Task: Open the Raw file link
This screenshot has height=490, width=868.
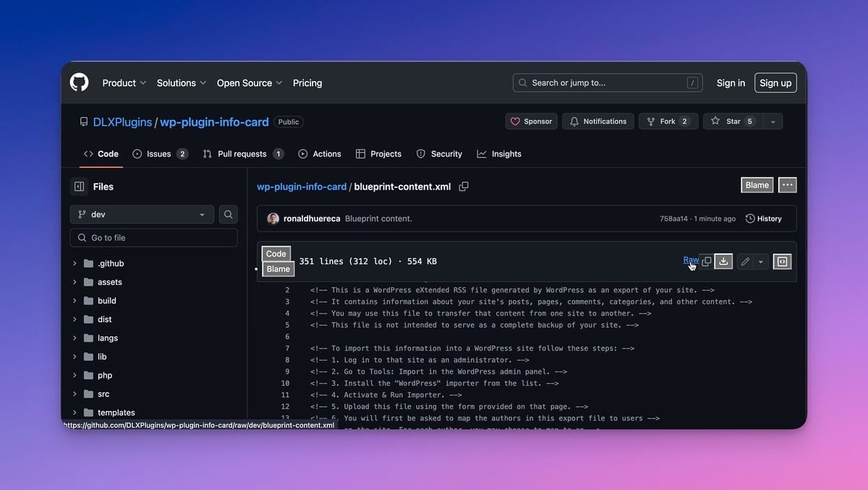Action: pos(691,261)
